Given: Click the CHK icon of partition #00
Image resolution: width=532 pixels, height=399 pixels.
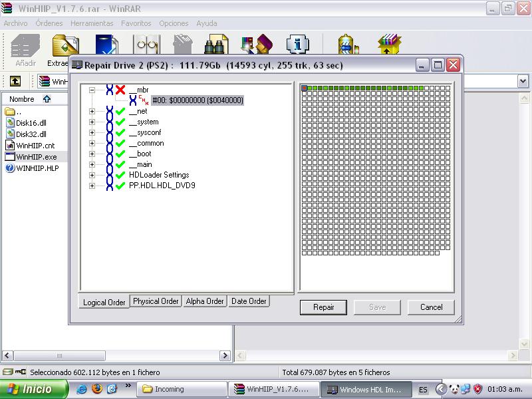Looking at the screenshot, I should tap(144, 100).
